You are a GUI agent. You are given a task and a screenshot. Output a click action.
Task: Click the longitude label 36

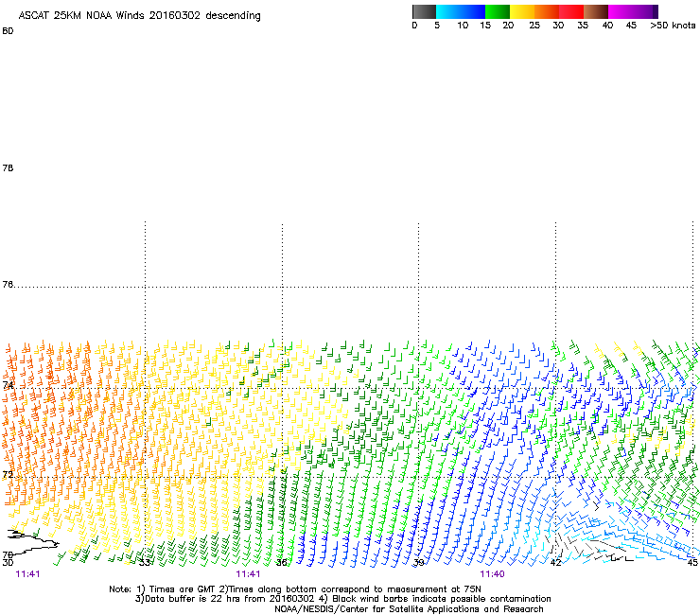pyautogui.click(x=281, y=563)
